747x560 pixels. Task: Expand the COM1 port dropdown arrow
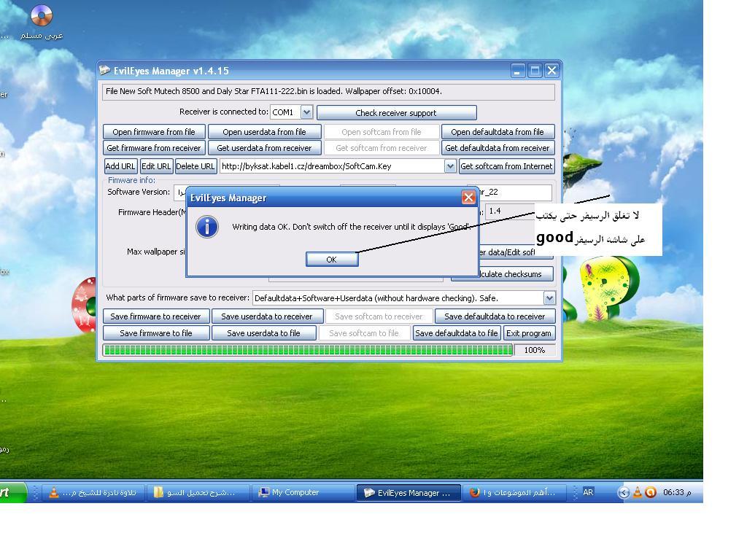point(307,112)
